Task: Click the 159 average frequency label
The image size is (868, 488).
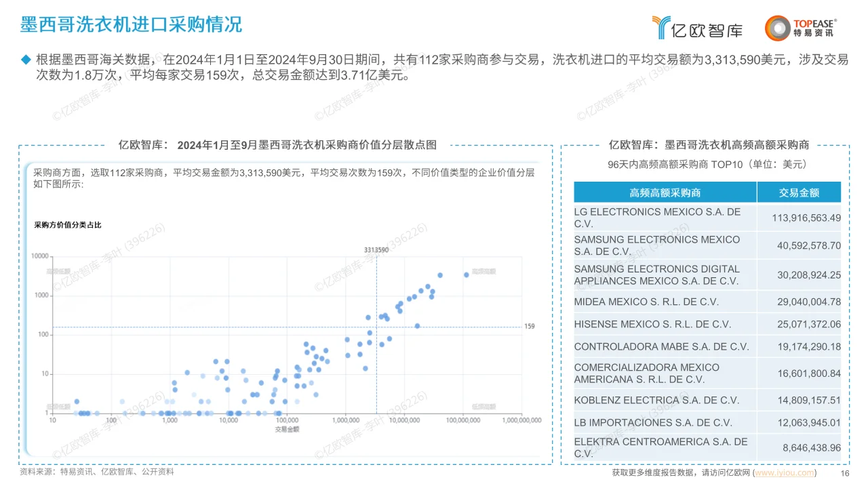Action: [x=530, y=327]
